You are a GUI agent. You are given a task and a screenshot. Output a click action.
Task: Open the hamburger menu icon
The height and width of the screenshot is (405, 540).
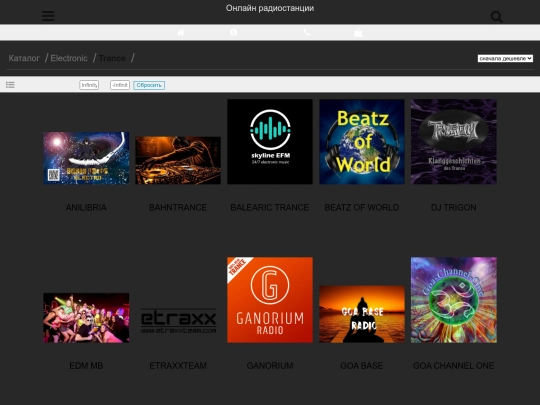pyautogui.click(x=48, y=15)
